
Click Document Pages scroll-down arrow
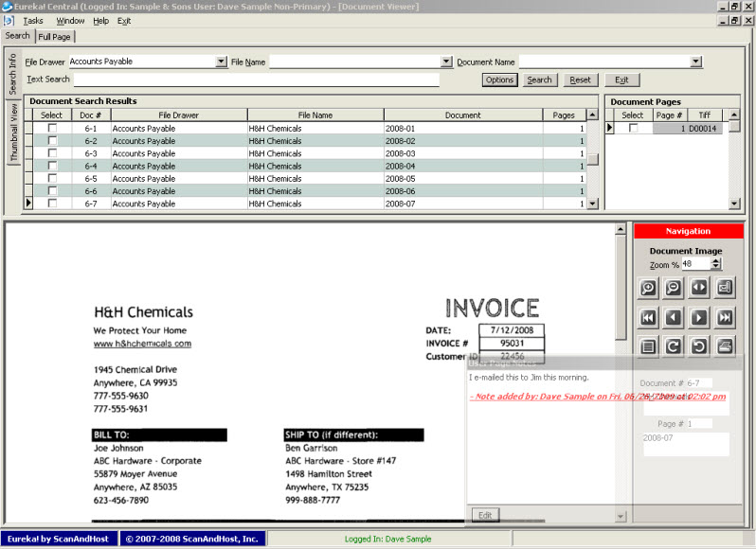[x=734, y=204]
